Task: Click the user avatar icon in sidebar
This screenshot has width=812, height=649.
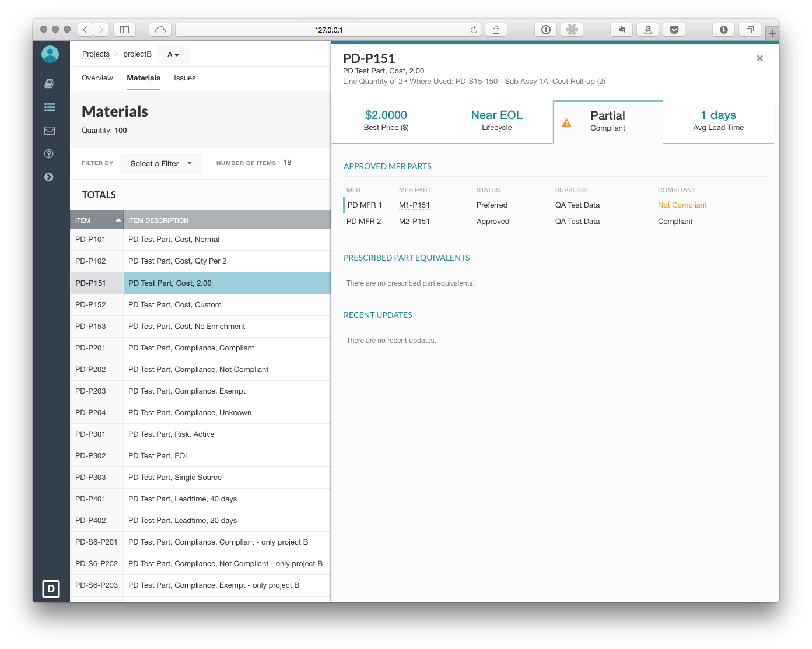Action: coord(50,54)
